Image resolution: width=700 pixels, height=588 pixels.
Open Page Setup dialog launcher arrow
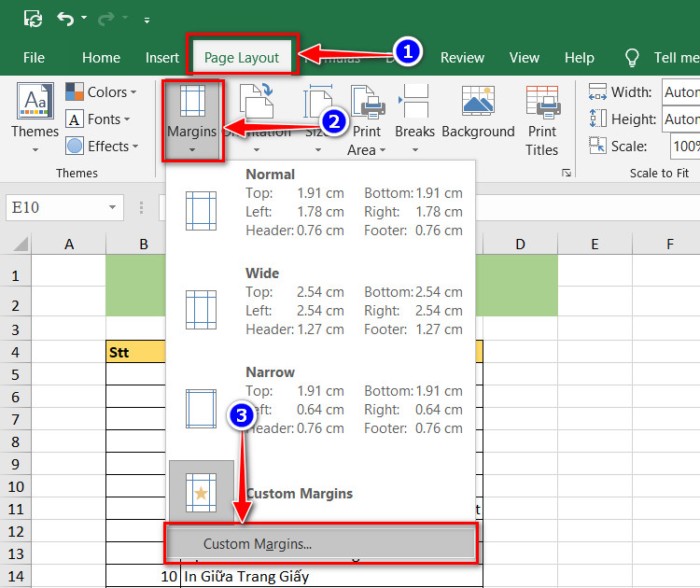(567, 173)
